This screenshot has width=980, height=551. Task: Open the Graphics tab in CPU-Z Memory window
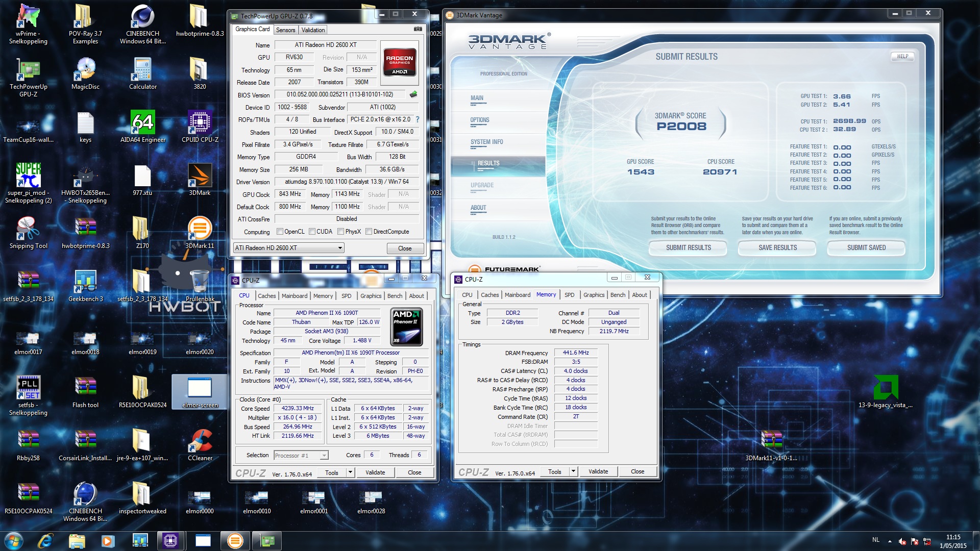click(x=594, y=295)
